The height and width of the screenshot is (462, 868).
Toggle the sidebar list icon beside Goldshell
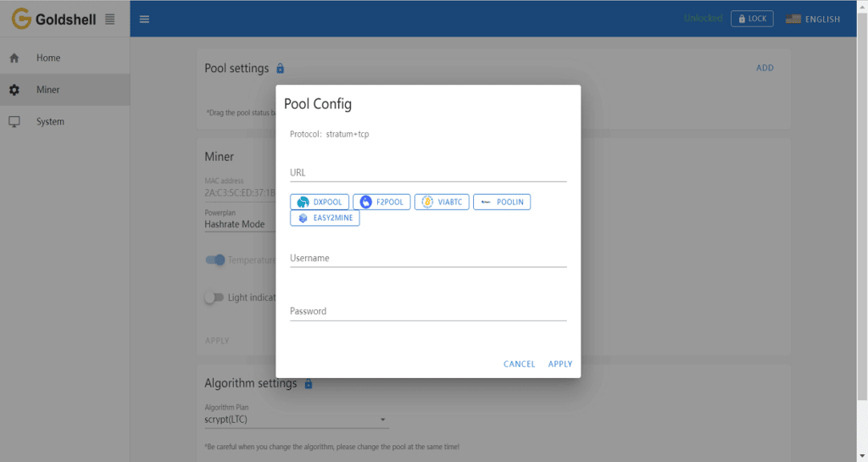[x=109, y=19]
